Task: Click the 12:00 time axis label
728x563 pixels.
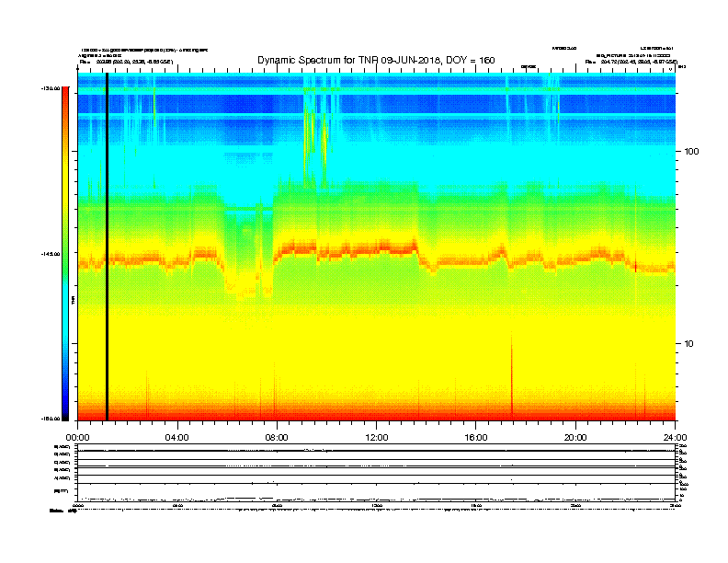Action: tap(377, 438)
